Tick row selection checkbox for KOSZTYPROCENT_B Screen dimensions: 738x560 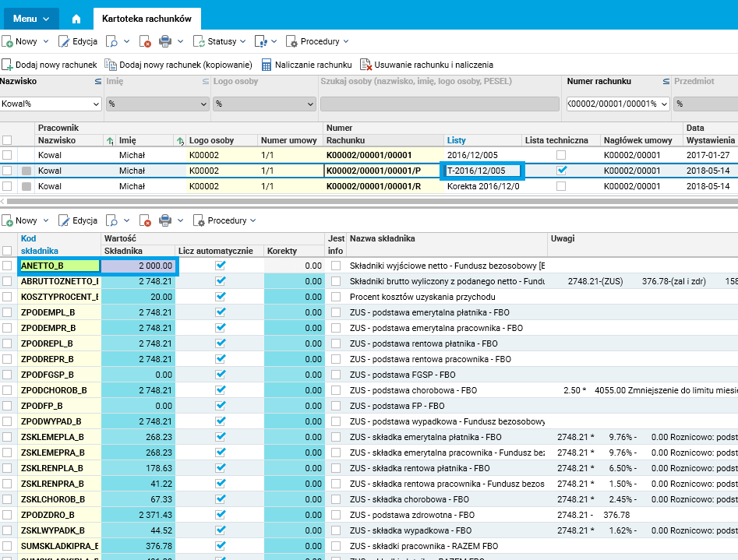pos(7,297)
